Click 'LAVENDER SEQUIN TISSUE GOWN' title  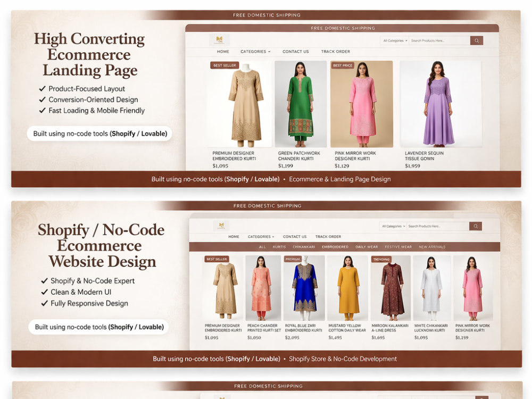[x=424, y=156]
